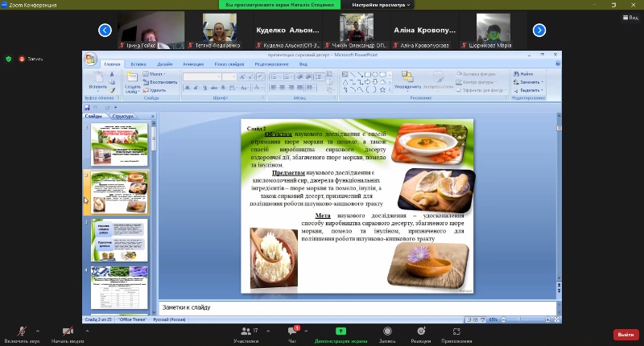The width and height of the screenshot is (644, 346).
Task: Click the Вставить paste icon
Action: (x=97, y=80)
